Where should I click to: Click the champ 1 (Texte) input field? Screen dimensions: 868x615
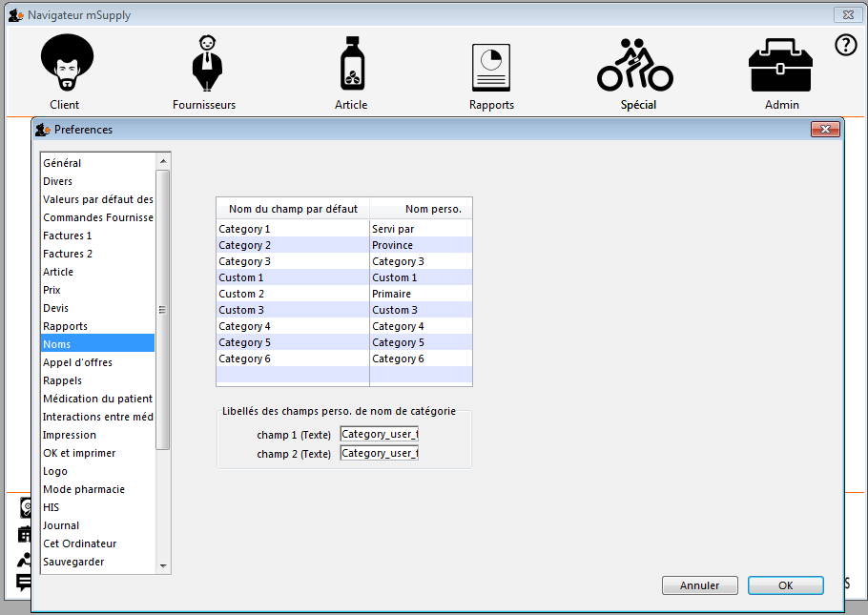pyautogui.click(x=380, y=434)
